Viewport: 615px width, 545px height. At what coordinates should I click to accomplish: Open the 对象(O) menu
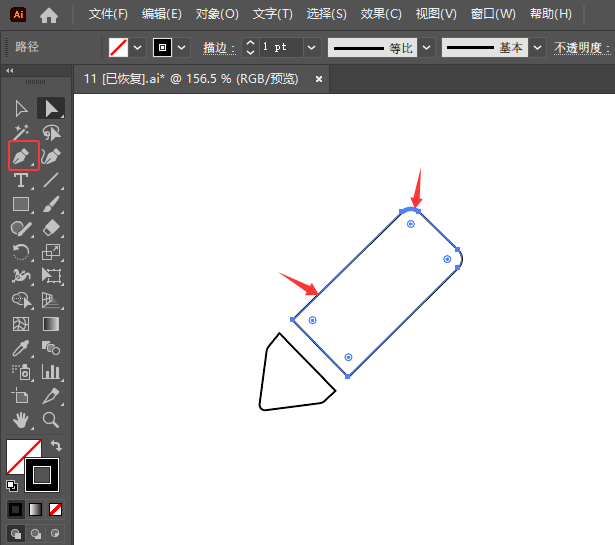(217, 15)
